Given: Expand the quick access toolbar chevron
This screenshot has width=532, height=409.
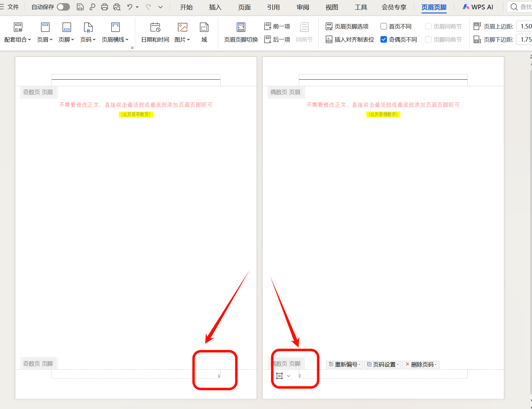Looking at the screenshot, I should tap(160, 7).
